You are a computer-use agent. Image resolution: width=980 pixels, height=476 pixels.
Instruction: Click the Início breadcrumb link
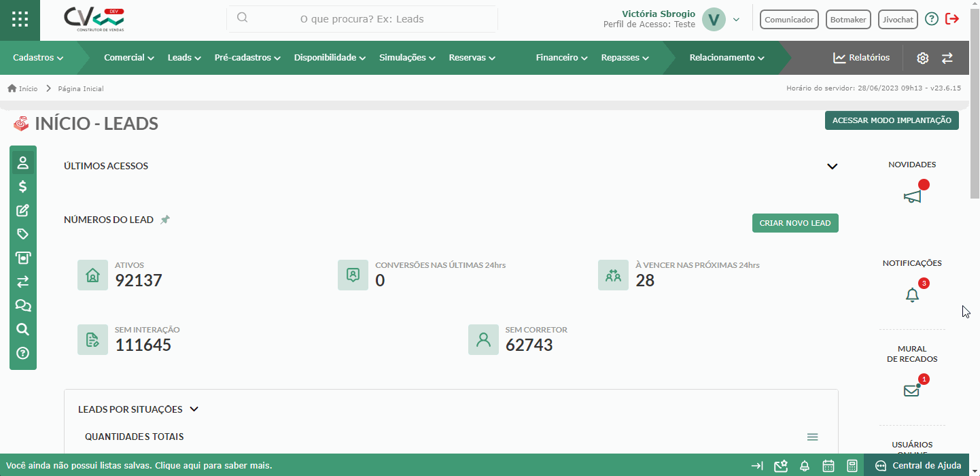[x=29, y=88]
